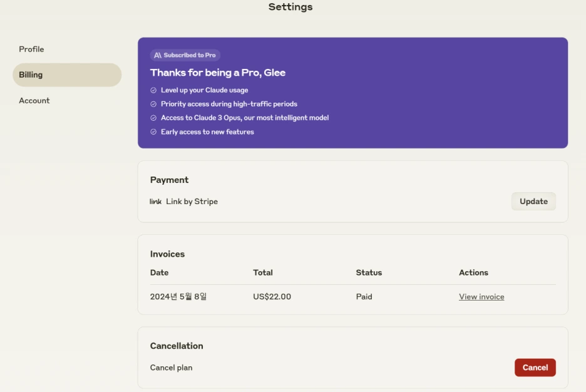Click the "Link by Stripe" payment method text
Viewport: 586px width, 392px height.
point(192,202)
